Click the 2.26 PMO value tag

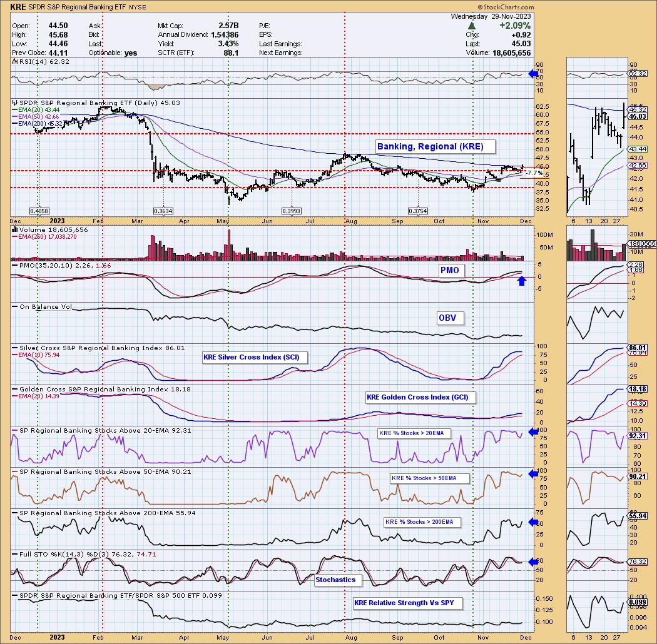[636, 265]
